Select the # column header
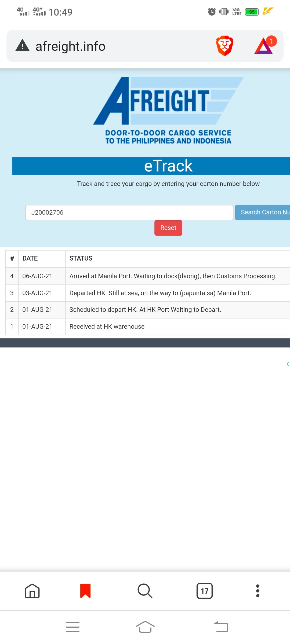290x644 pixels. point(12,258)
